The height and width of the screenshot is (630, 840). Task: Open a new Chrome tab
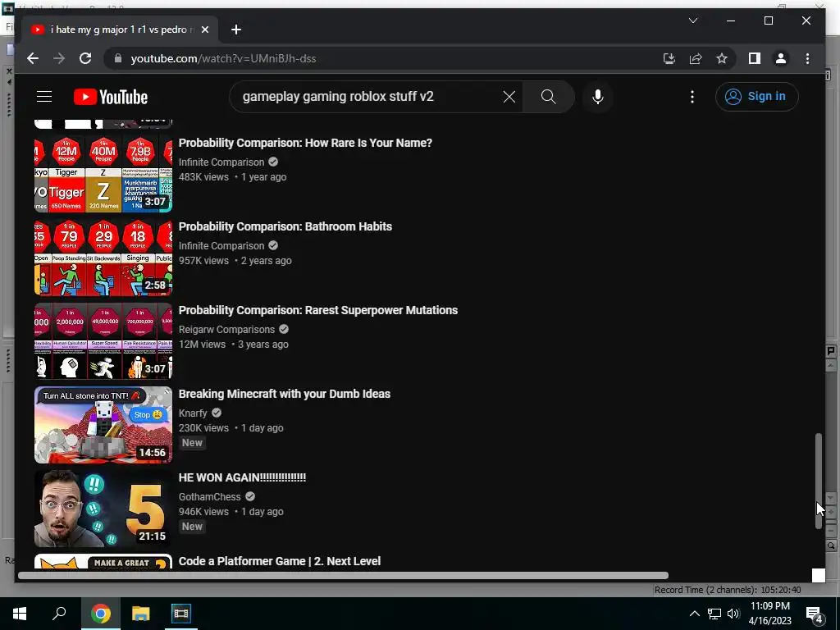click(x=236, y=30)
